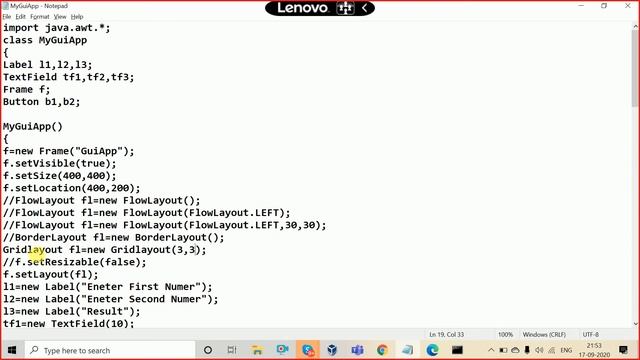Click the vertical scrollbar thumb

pos(636,68)
